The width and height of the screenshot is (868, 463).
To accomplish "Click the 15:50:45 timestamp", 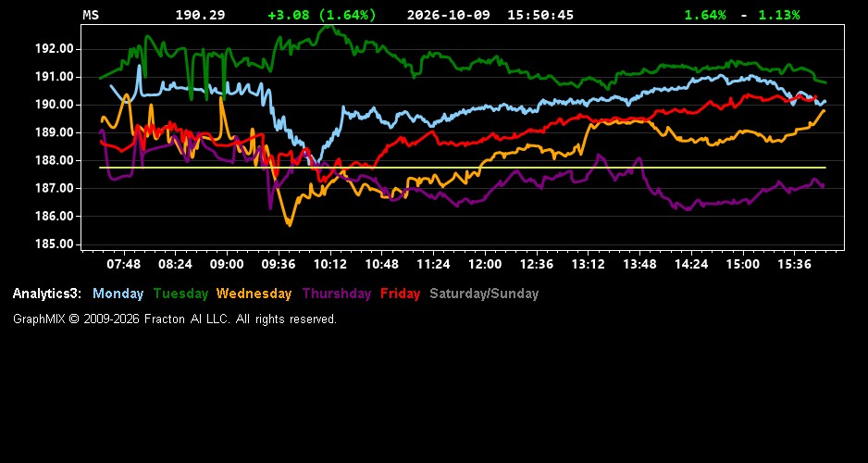I will 540,16.
